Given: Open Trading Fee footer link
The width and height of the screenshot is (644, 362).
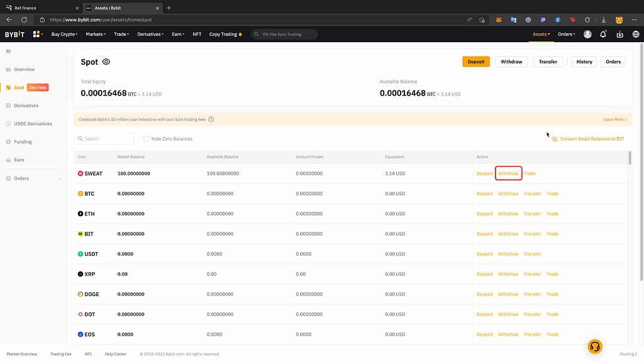Looking at the screenshot, I should pos(61,354).
